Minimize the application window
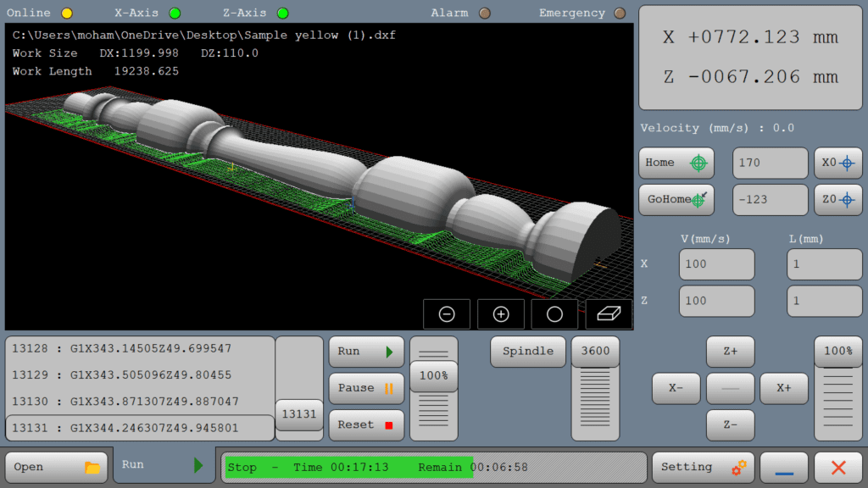 [784, 467]
